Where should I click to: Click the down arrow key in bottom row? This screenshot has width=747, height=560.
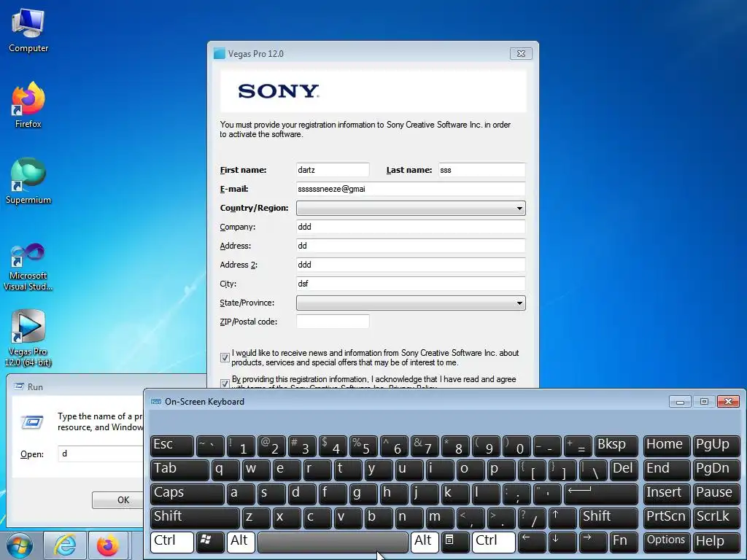point(562,542)
